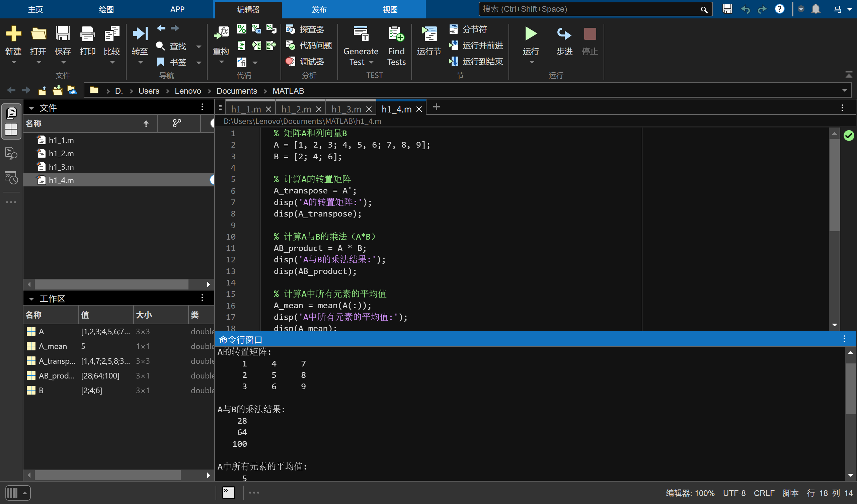This screenshot has height=504, width=857.
Task: Open h1_3.m in the file list
Action: (61, 167)
